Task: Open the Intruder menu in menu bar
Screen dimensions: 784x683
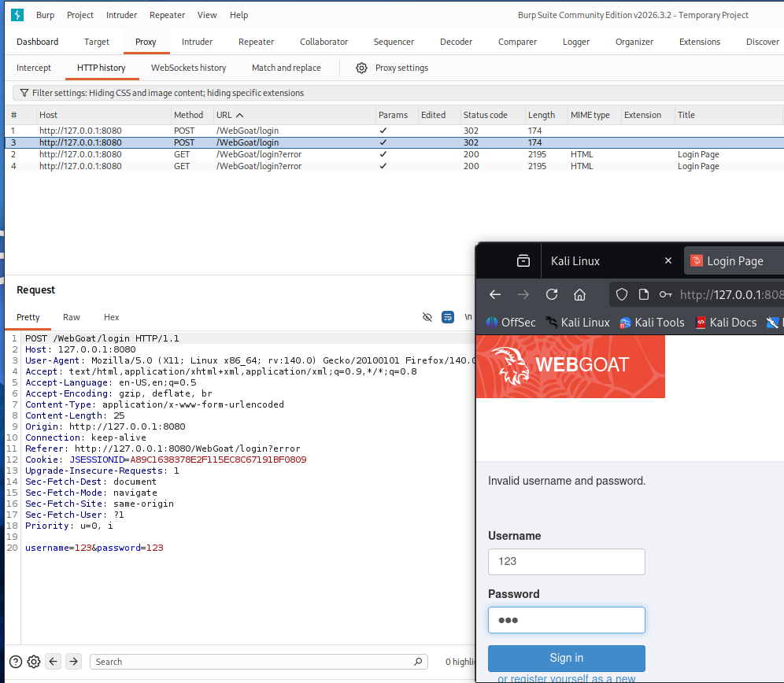Action: pyautogui.click(x=121, y=15)
